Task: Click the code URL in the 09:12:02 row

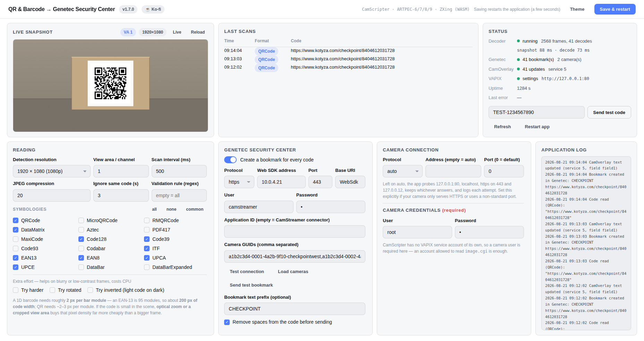Action: pos(343,67)
